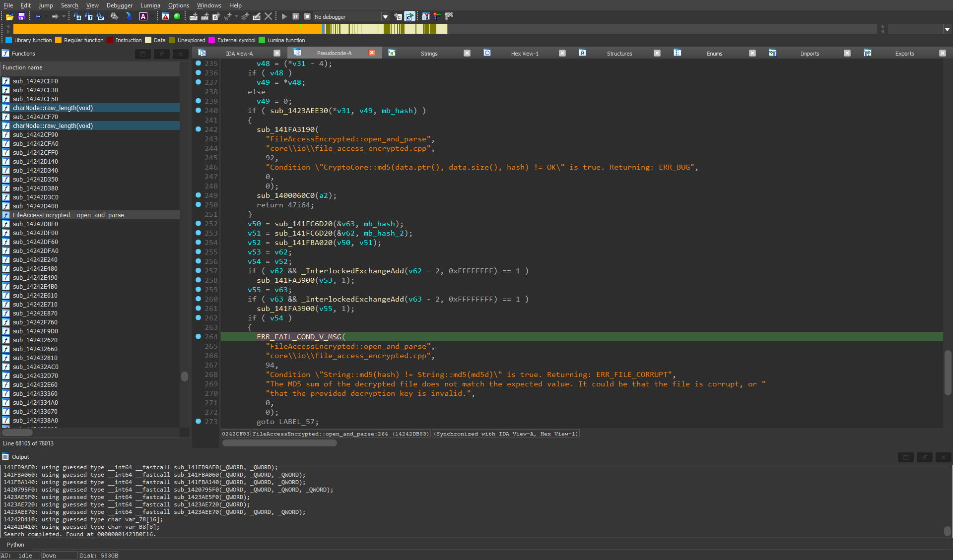Toggle breakpoint dot at line 249
953x560 pixels.
tap(199, 195)
